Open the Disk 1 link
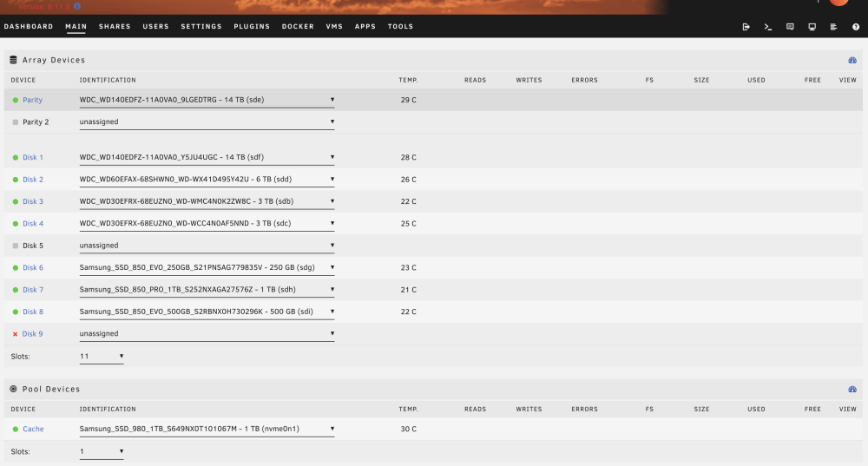Image resolution: width=868 pixels, height=466 pixels. 33,158
